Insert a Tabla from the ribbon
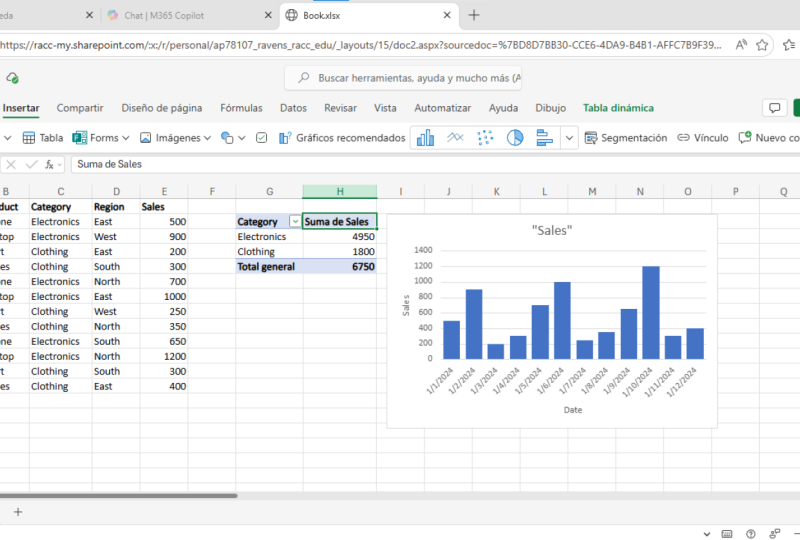The height and width of the screenshot is (540, 800). 43,138
